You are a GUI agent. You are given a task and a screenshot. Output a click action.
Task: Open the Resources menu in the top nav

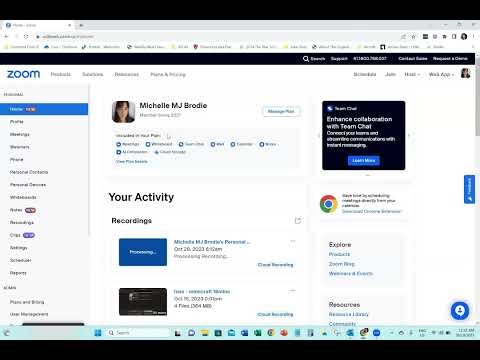pyautogui.click(x=127, y=74)
